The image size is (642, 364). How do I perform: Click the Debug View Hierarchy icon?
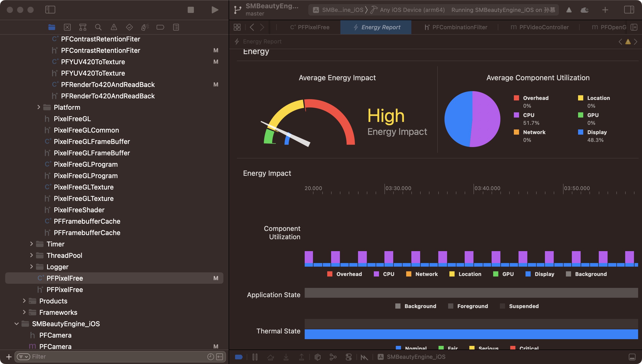click(318, 357)
